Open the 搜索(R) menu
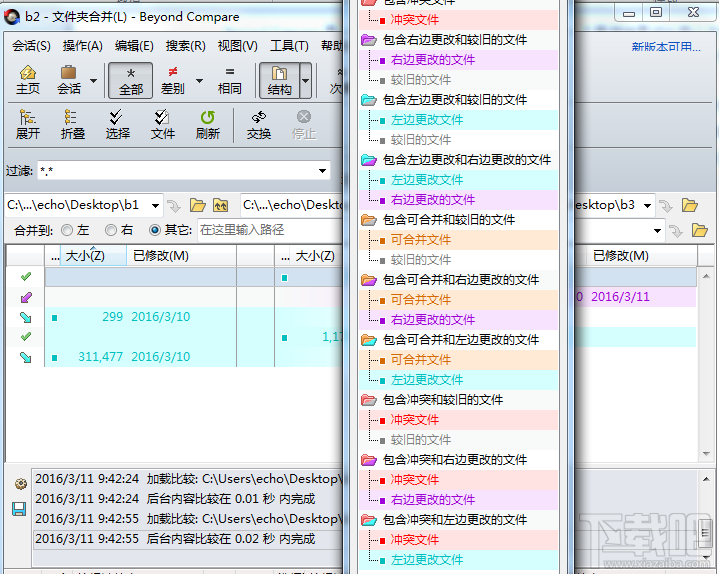The height and width of the screenshot is (574, 719). [185, 46]
